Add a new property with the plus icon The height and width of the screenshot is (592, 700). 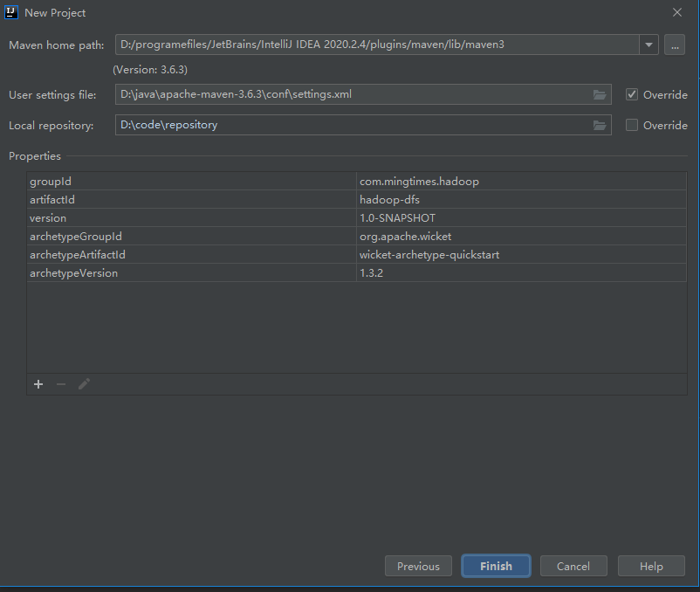coord(38,384)
